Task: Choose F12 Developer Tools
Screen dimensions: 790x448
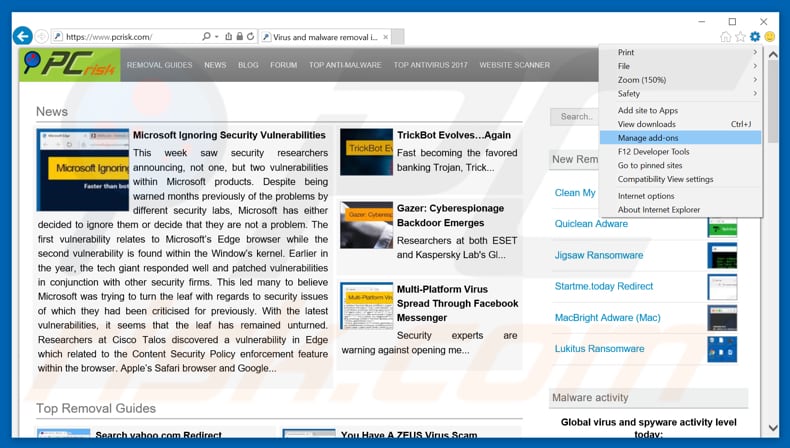Action: click(680, 152)
